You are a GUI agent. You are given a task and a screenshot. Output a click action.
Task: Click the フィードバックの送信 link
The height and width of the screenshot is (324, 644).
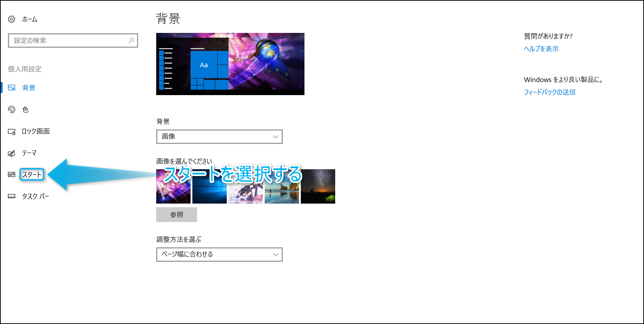[x=550, y=92]
